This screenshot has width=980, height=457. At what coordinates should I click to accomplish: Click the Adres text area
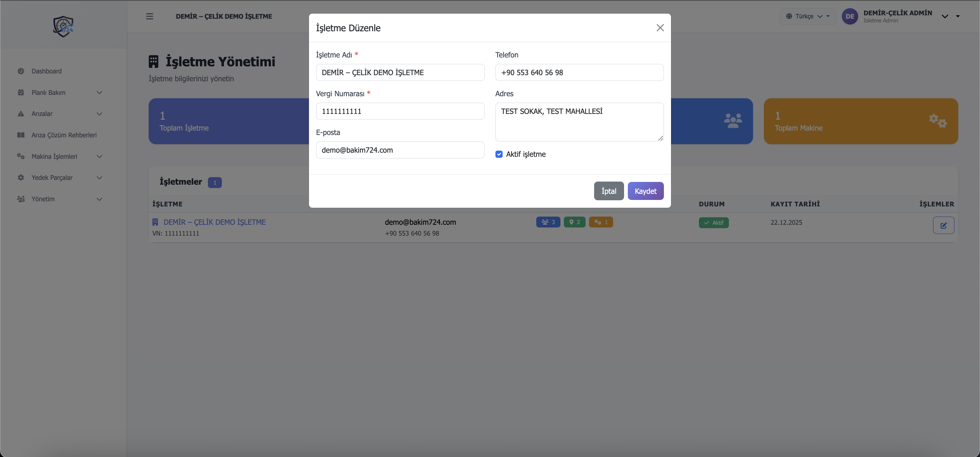[579, 122]
